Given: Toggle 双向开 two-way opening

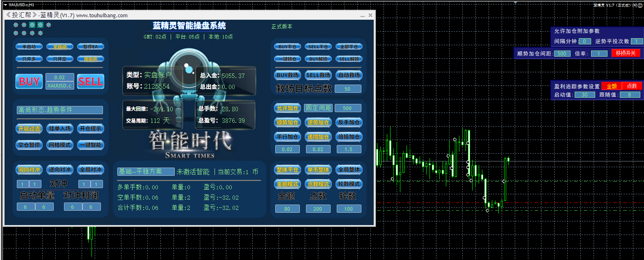Looking at the screenshot, I should pos(91,59).
